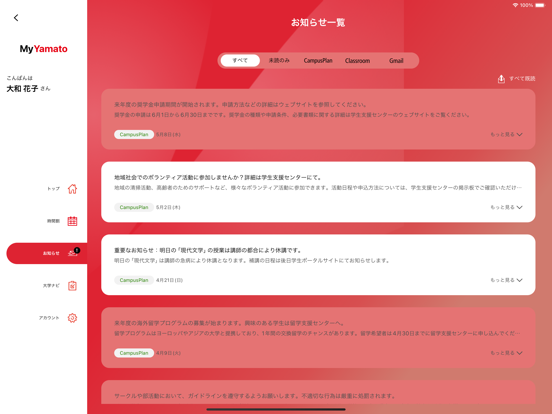Image resolution: width=552 pixels, height=414 pixels.
Task: Click the CampusPlan tag dated 4月9日
Action: pos(134,353)
